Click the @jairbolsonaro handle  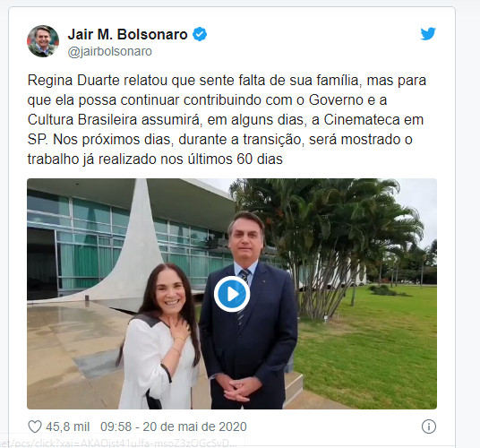pos(109,51)
